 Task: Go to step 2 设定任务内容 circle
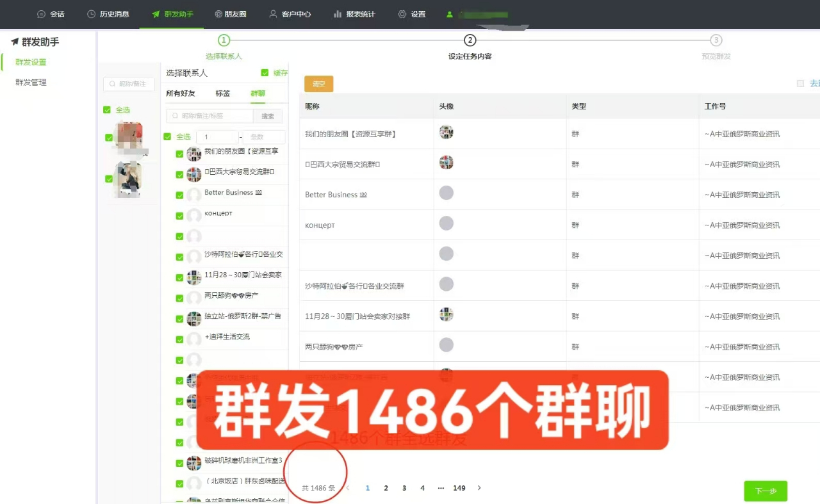coord(470,40)
